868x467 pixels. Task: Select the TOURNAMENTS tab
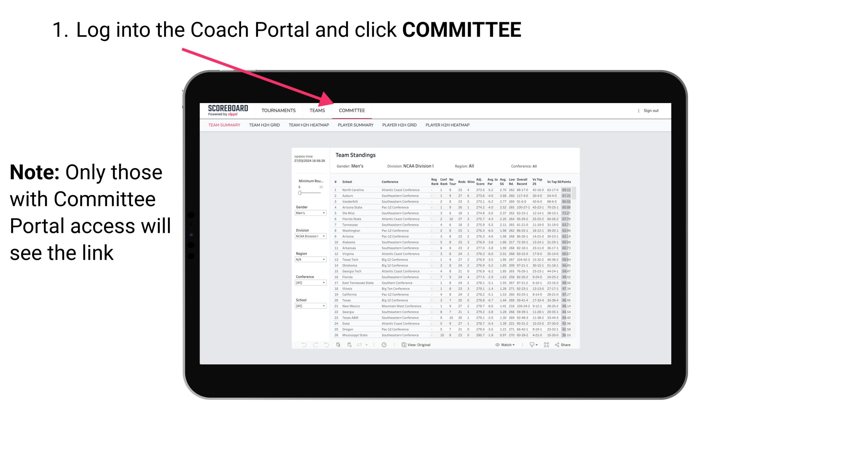278,110
